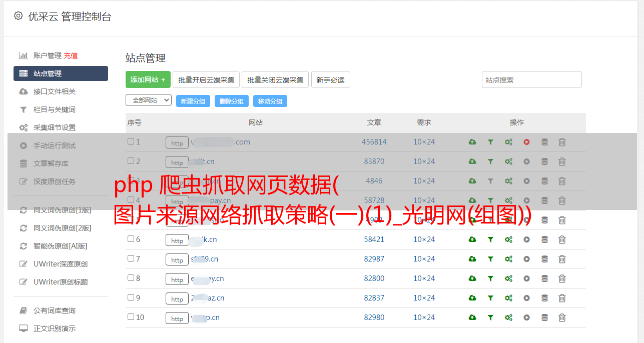
Task: Open article count 456814 link
Action: (x=374, y=142)
